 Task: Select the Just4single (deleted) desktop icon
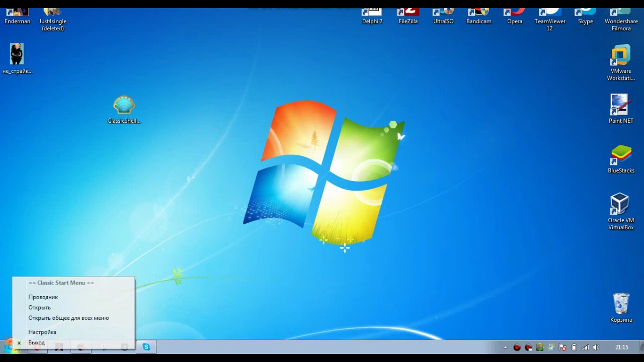tap(53, 20)
